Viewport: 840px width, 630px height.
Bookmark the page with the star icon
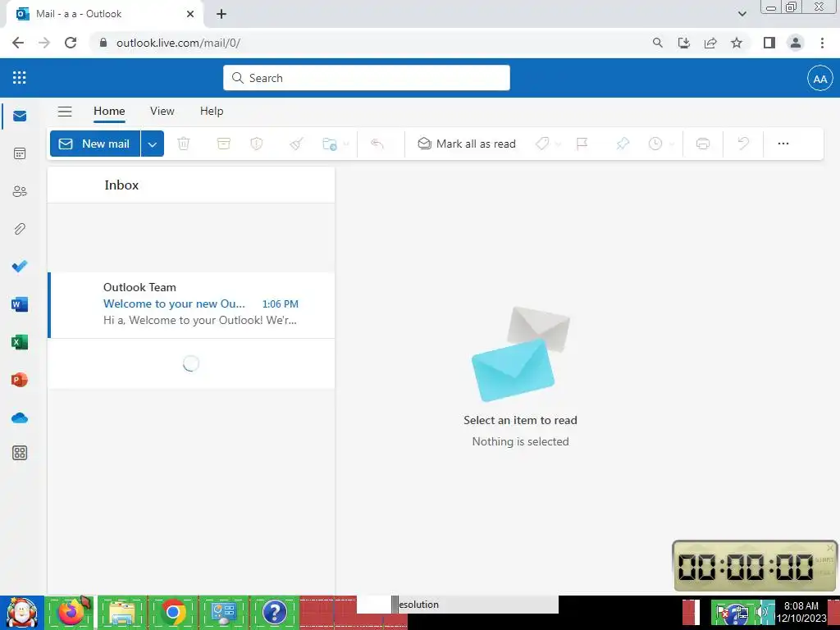737,43
